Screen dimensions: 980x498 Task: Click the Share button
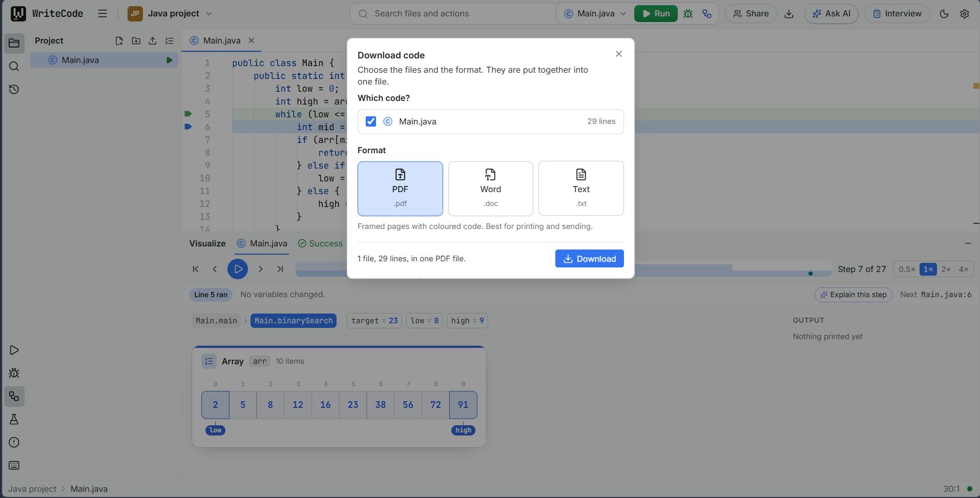750,14
